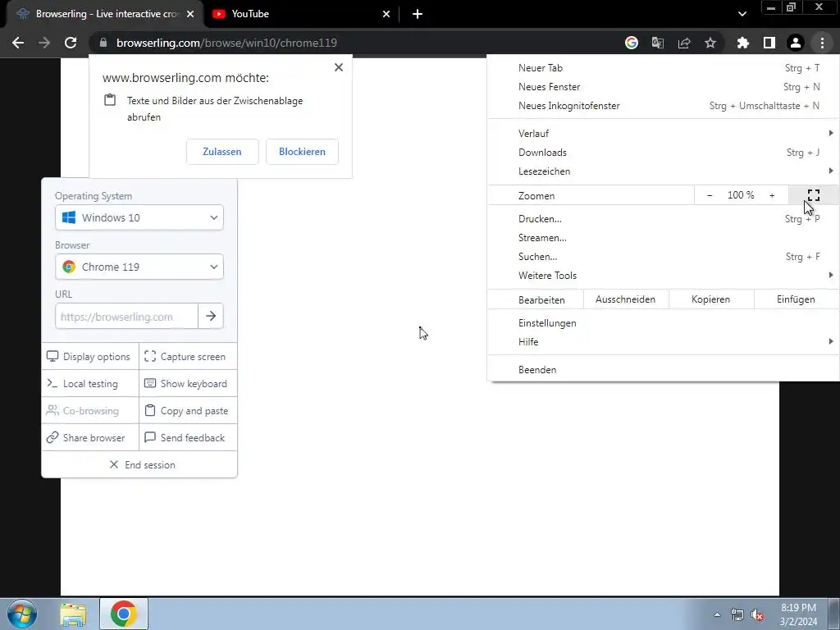Click the fullscreen icon in Zoomen row
The width and height of the screenshot is (840, 630).
(x=814, y=195)
